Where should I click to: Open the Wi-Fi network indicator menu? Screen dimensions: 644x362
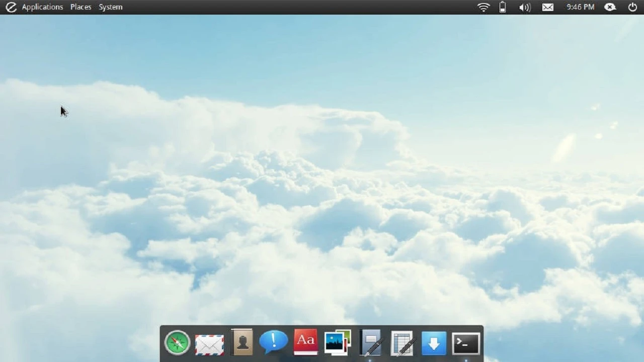click(x=483, y=7)
